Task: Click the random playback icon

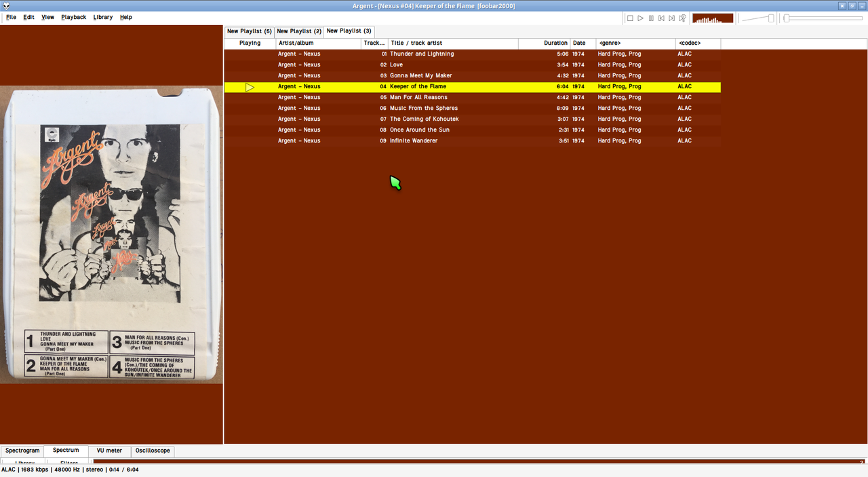Action: [682, 18]
